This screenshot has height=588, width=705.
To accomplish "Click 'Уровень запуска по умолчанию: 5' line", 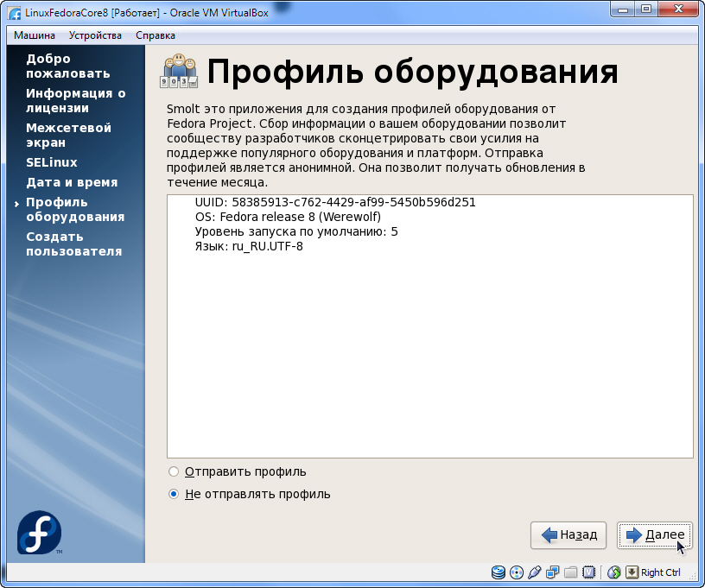I will tap(296, 231).
